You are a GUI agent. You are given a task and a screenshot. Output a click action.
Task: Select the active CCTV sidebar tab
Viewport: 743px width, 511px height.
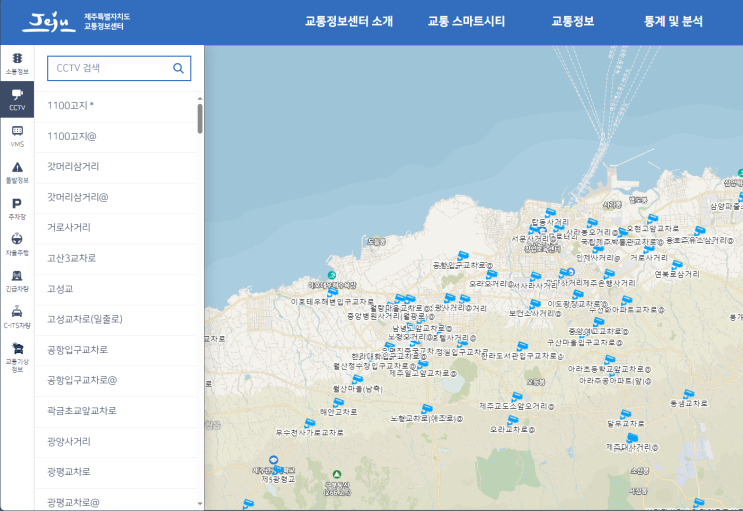(17, 100)
